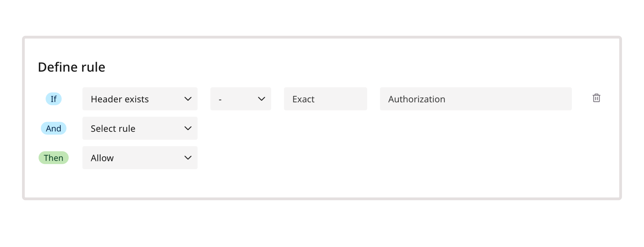Click the If condition badge
This screenshot has width=644, height=247.
click(x=53, y=99)
